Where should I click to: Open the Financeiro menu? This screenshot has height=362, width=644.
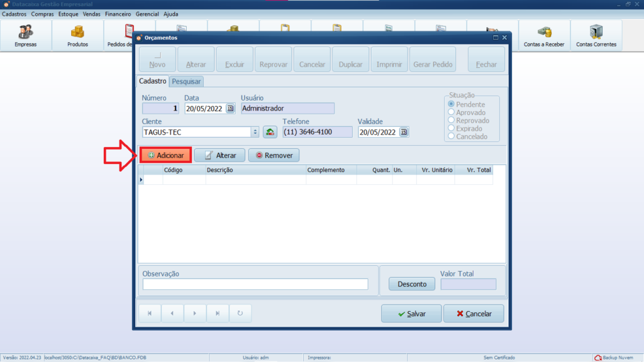118,13
